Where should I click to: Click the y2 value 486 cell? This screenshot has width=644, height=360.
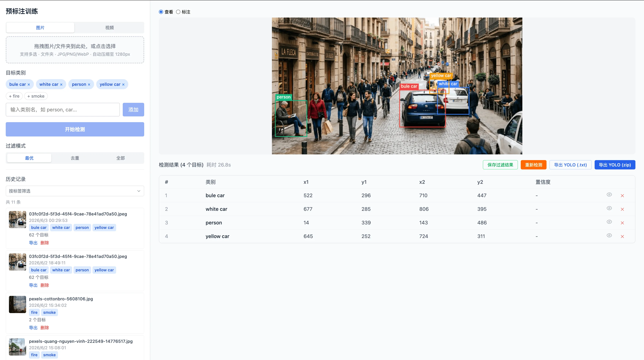click(x=482, y=223)
